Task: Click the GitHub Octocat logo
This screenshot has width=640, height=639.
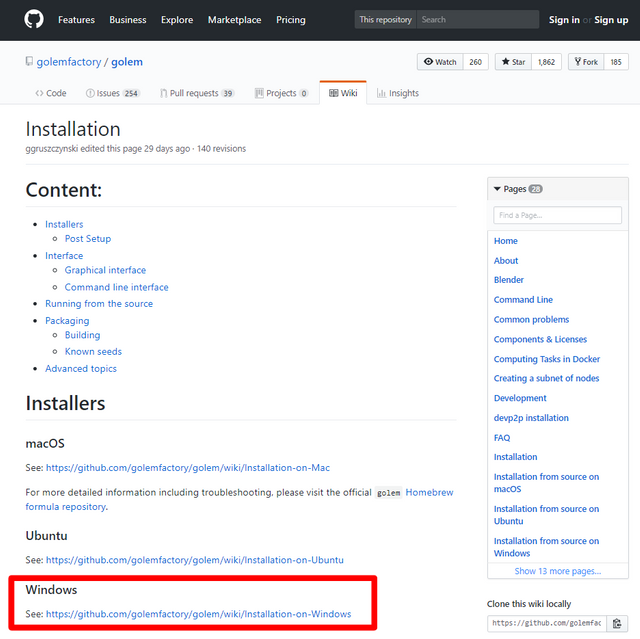Action: pyautogui.click(x=34, y=20)
